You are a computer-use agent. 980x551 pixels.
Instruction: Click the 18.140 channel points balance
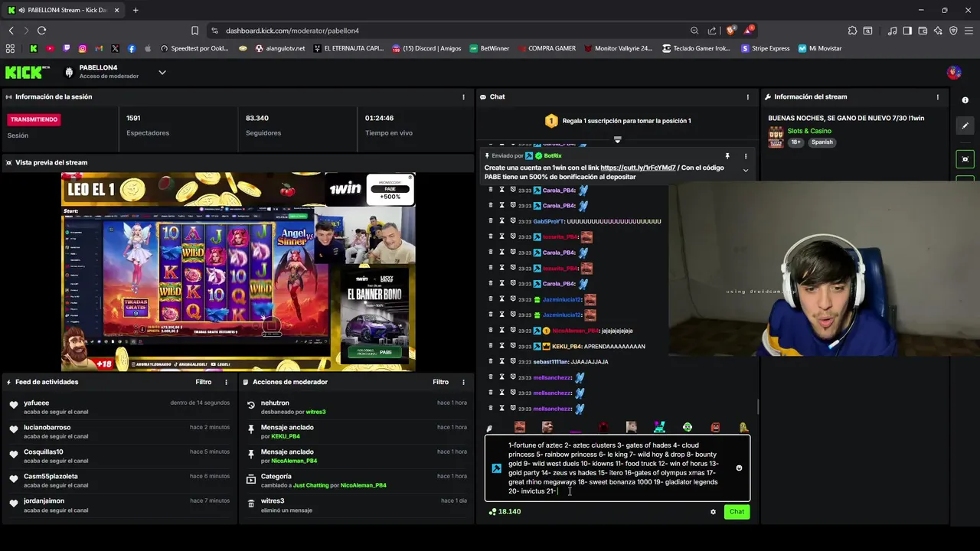point(505,512)
